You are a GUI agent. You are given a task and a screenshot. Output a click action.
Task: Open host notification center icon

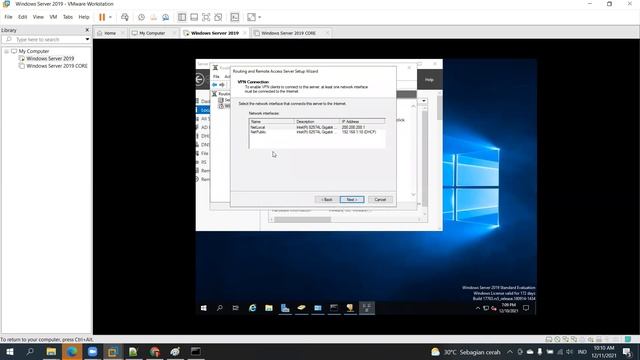coord(627,352)
